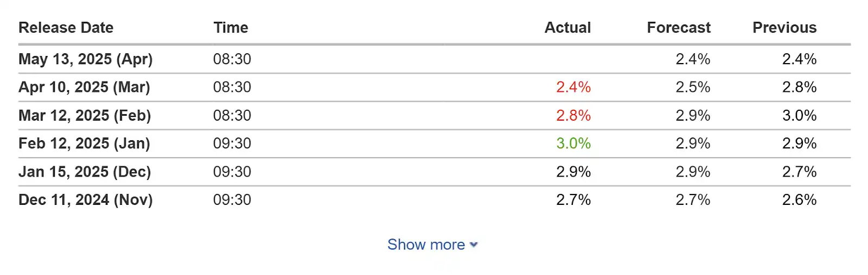This screenshot has width=868, height=275.
Task: Select the 2.6% previous value for November
Action: coord(799,200)
